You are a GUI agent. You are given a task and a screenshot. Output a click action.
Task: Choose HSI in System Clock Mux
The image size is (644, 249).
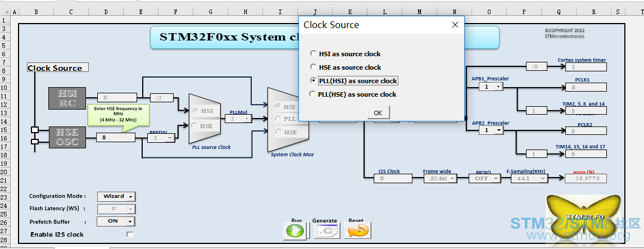[x=278, y=106]
